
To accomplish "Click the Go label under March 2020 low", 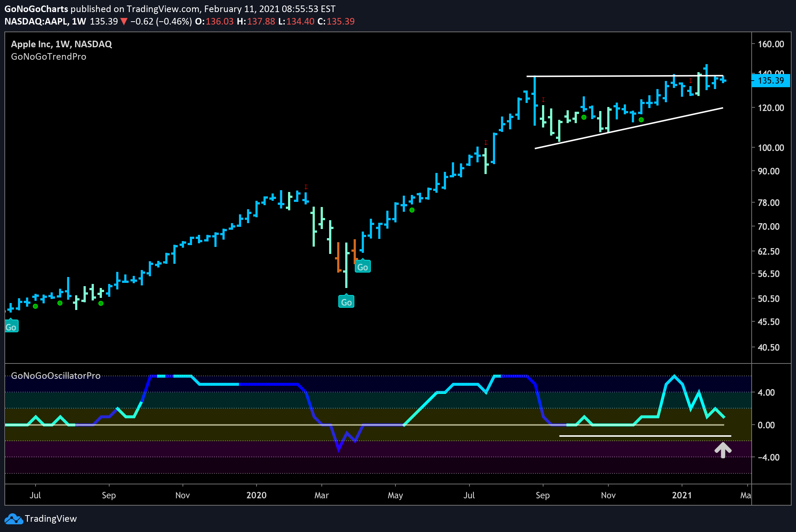I will pyautogui.click(x=346, y=302).
